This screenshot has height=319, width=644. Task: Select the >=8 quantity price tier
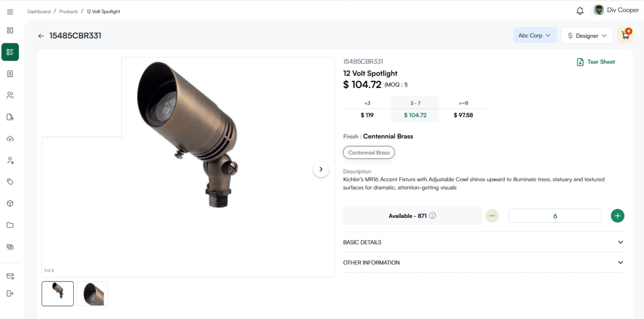click(x=463, y=109)
